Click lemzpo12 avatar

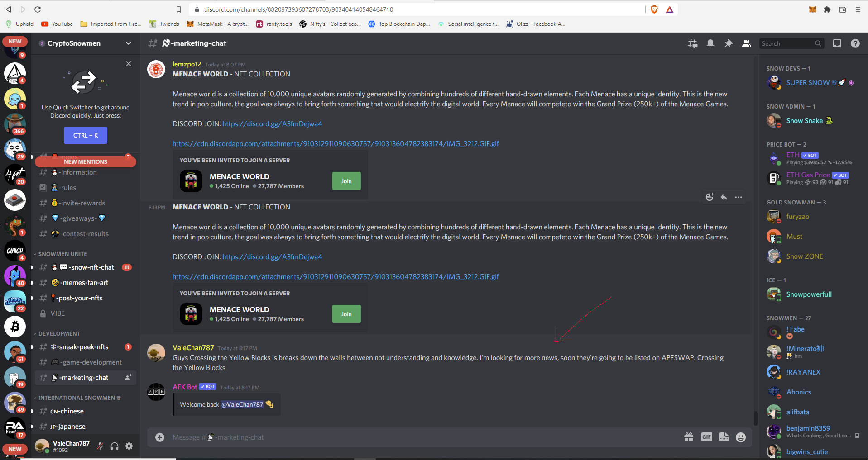click(156, 70)
